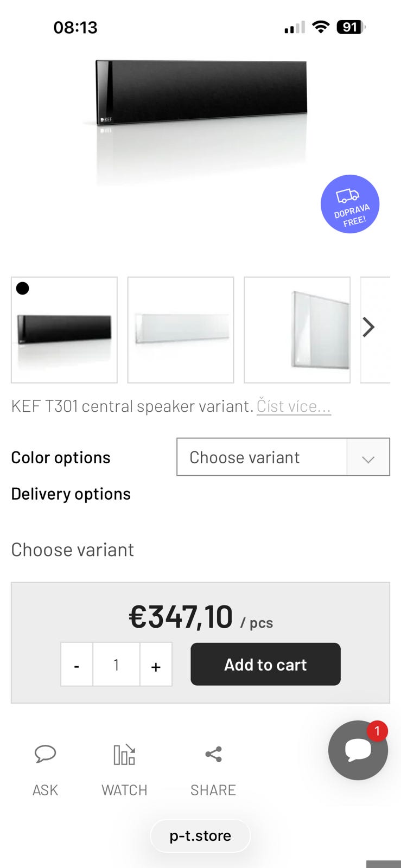Decrease quantity with minus button

pyautogui.click(x=77, y=665)
